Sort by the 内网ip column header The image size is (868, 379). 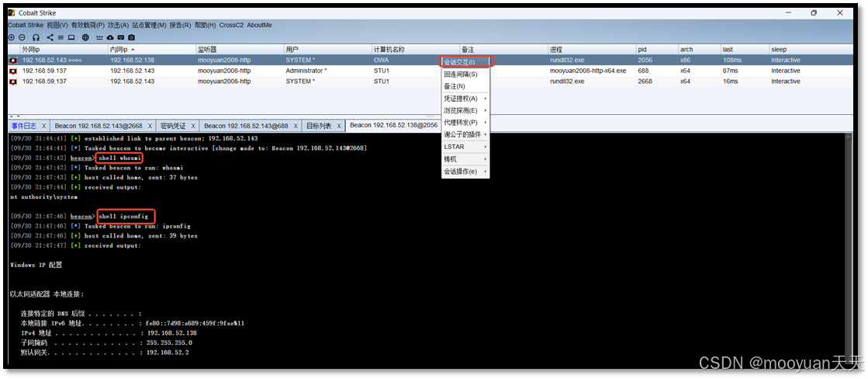[x=152, y=49]
